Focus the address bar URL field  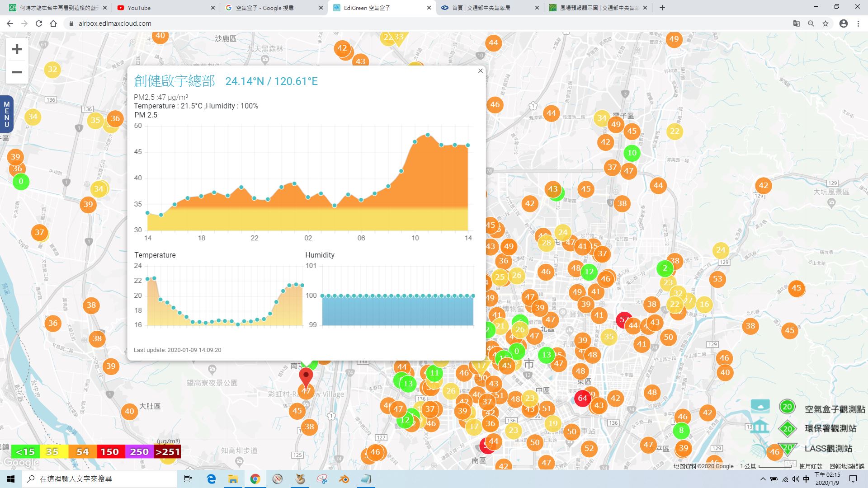tap(429, 23)
